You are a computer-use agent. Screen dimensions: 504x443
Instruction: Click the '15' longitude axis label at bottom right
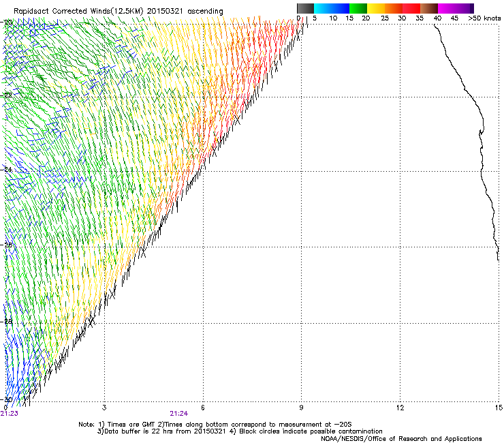pyautogui.click(x=499, y=408)
